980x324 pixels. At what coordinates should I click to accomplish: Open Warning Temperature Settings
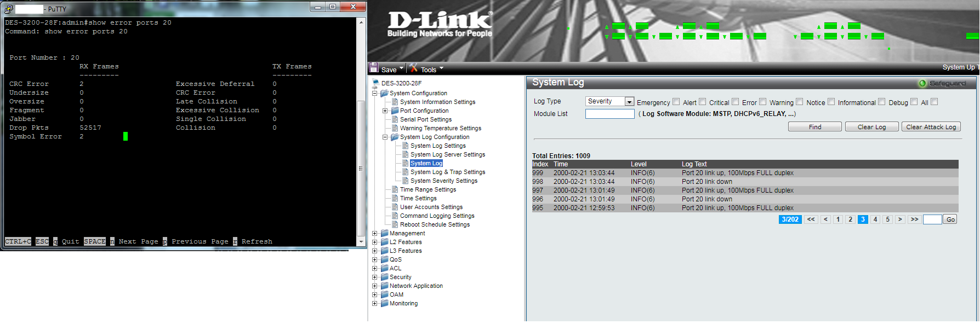click(x=441, y=128)
